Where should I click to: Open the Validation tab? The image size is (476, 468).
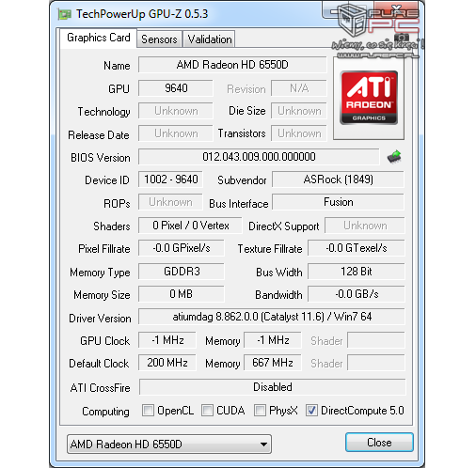click(x=210, y=39)
